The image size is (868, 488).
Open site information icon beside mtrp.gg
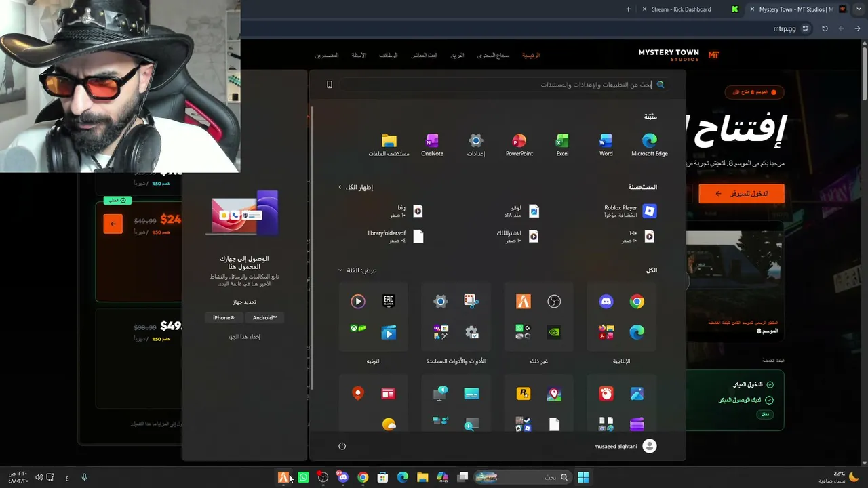pyautogui.click(x=805, y=28)
